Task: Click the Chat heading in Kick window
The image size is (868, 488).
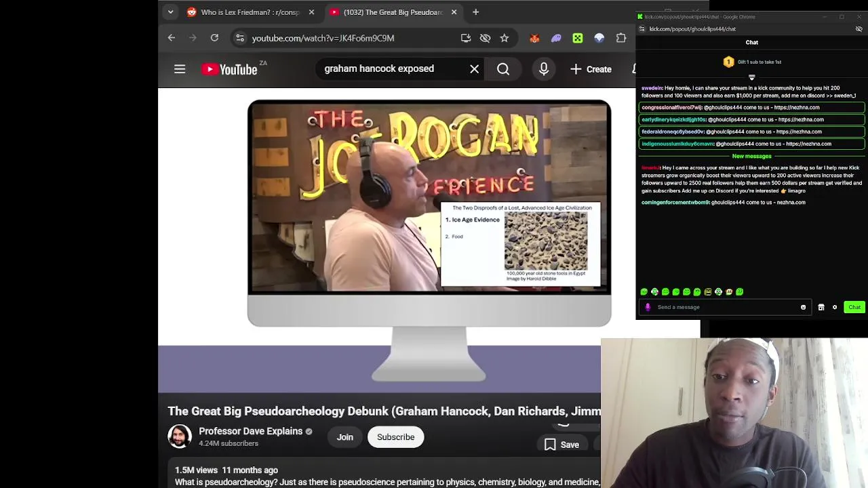Action: pos(752,43)
